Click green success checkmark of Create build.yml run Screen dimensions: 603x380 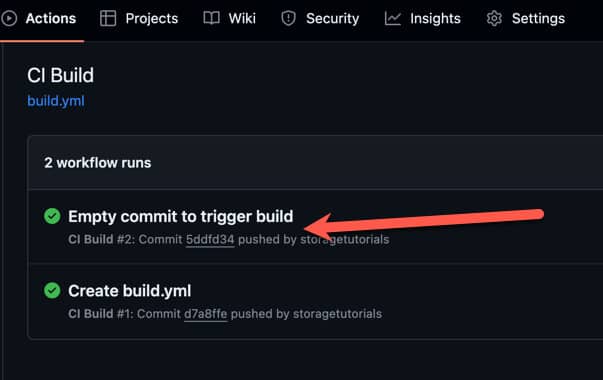coord(52,290)
